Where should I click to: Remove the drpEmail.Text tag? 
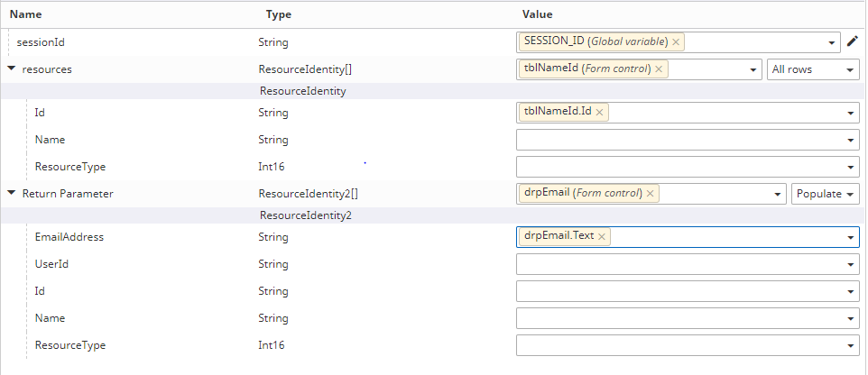pyautogui.click(x=602, y=236)
